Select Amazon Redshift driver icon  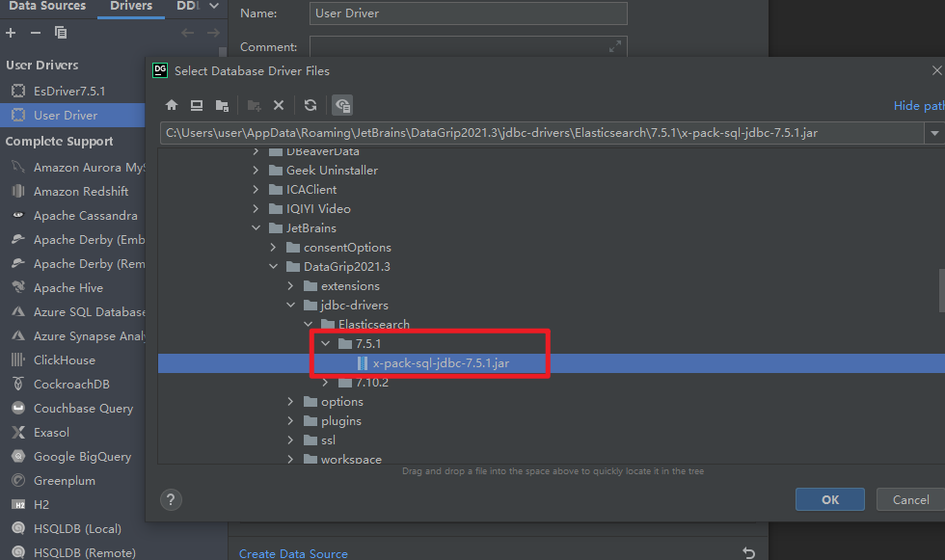[x=18, y=192]
